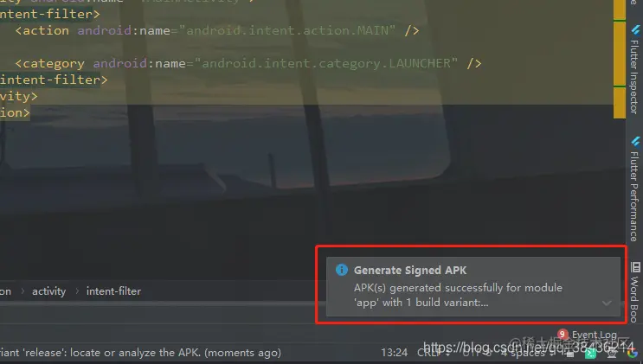Click the info icon in the notification
This screenshot has width=643, height=364.
click(x=342, y=270)
